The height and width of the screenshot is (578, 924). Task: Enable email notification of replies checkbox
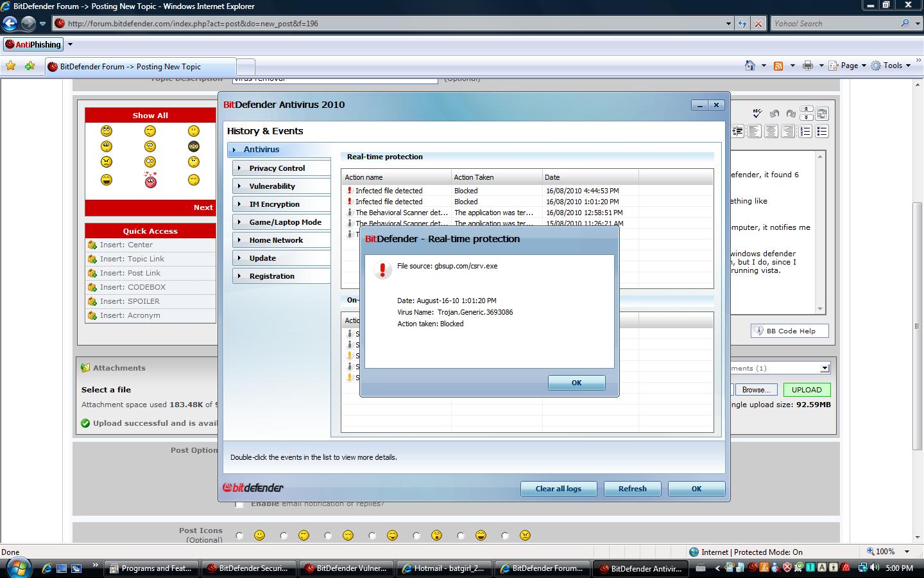(x=239, y=504)
